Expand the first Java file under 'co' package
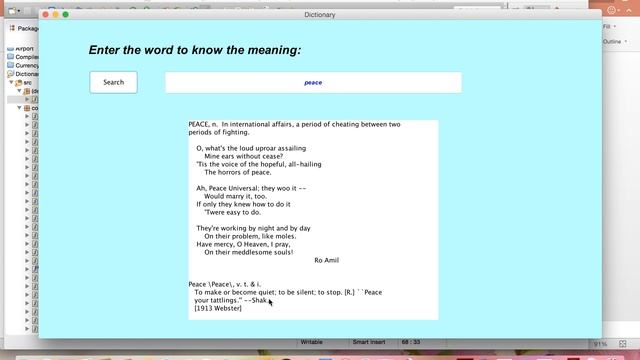 tap(27, 117)
